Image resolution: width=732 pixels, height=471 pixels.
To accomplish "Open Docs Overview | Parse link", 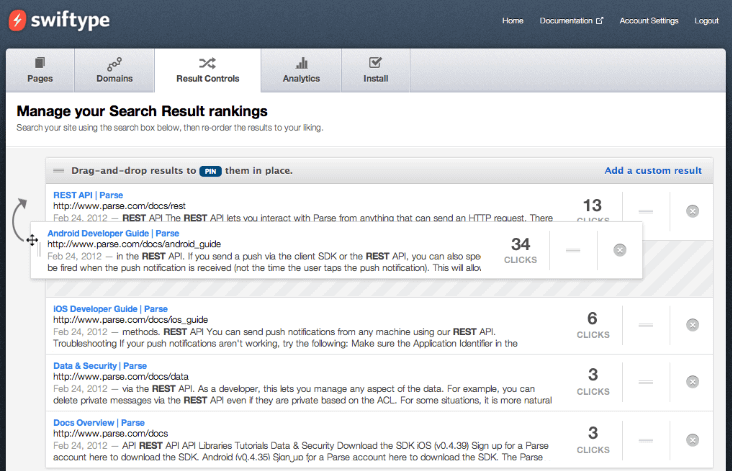I will pyautogui.click(x=99, y=423).
